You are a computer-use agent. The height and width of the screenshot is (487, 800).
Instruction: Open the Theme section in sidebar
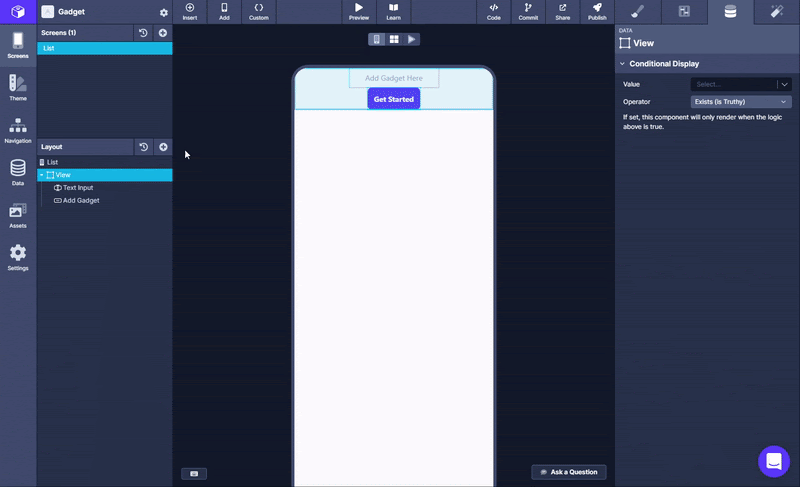pos(18,86)
